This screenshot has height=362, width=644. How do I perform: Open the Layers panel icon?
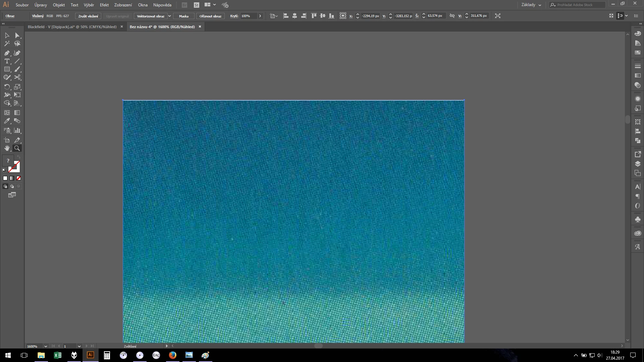[638, 164]
